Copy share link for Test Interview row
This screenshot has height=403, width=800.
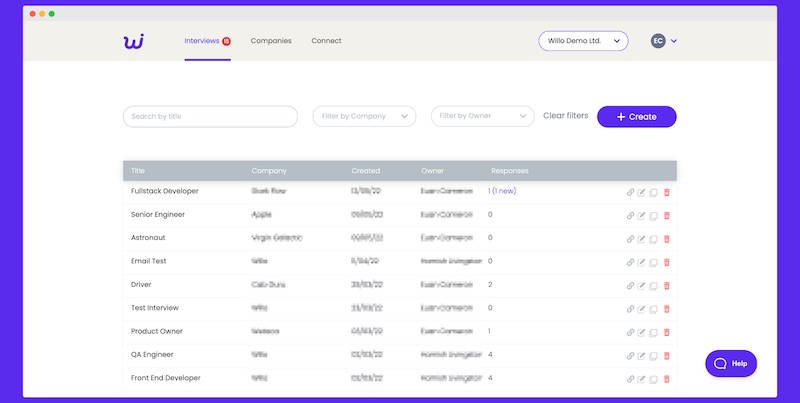click(x=630, y=309)
